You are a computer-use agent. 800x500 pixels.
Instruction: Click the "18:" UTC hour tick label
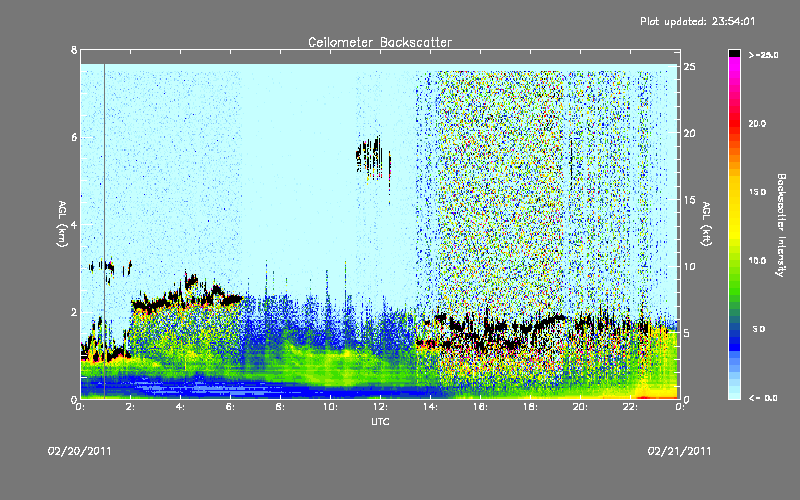pos(530,407)
